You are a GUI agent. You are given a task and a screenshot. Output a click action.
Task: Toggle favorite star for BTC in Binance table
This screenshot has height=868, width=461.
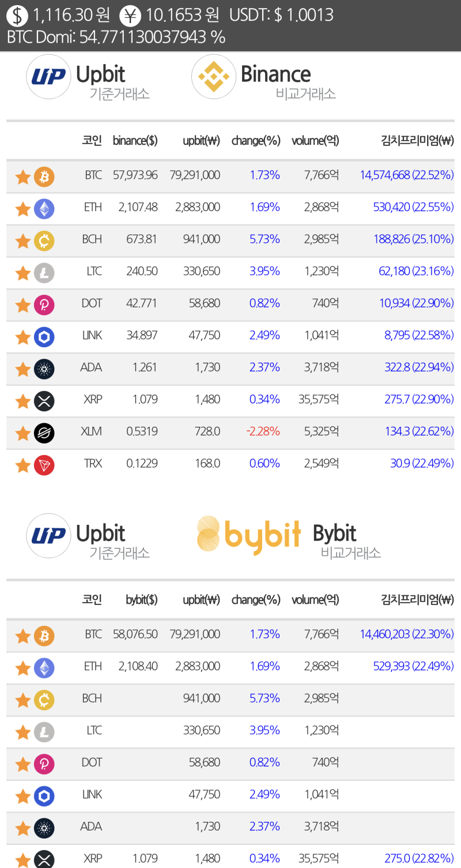tap(22, 177)
